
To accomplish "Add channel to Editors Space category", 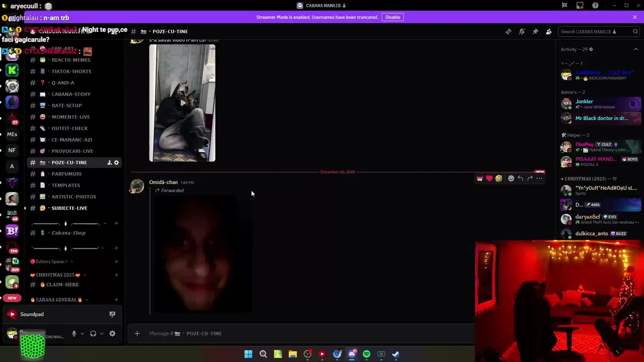I will click(x=116, y=261).
